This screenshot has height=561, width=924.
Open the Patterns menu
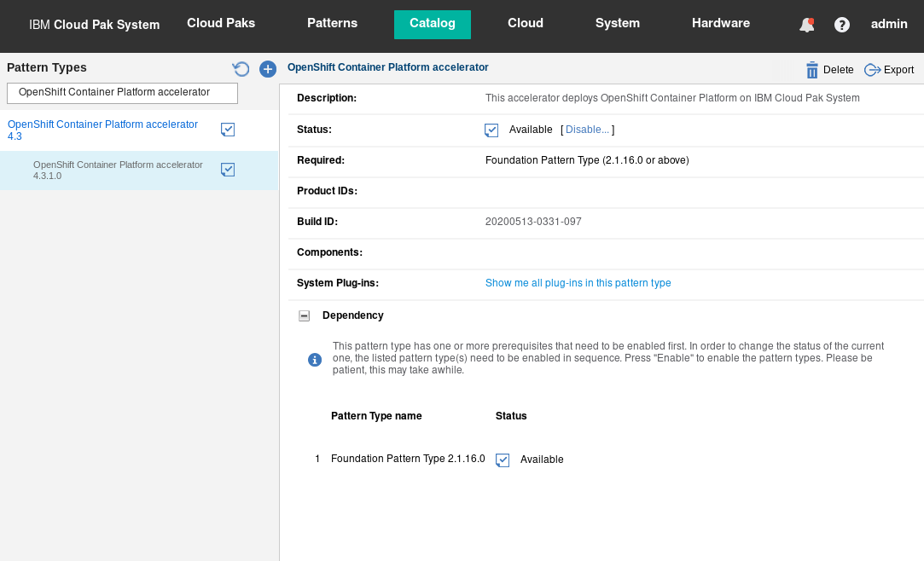pos(333,23)
